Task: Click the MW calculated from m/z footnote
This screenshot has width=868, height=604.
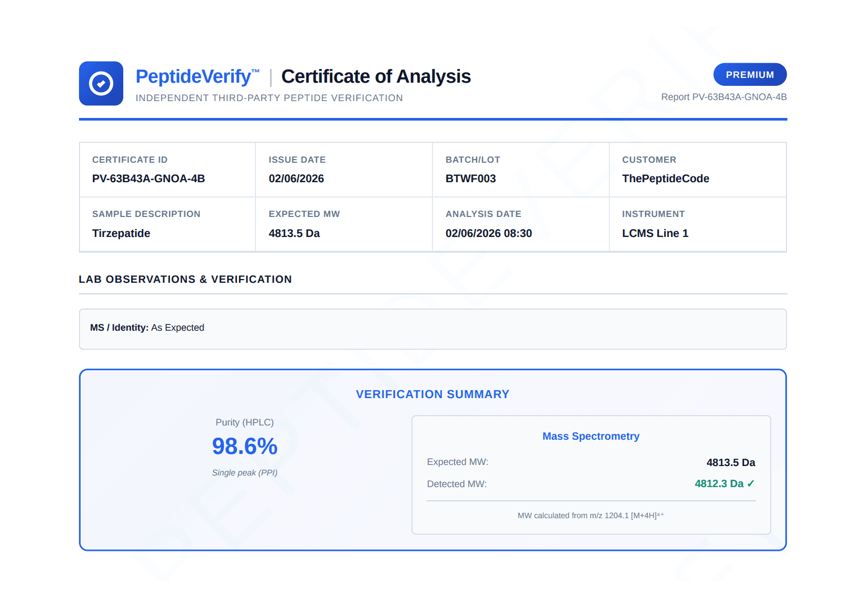Action: [591, 516]
